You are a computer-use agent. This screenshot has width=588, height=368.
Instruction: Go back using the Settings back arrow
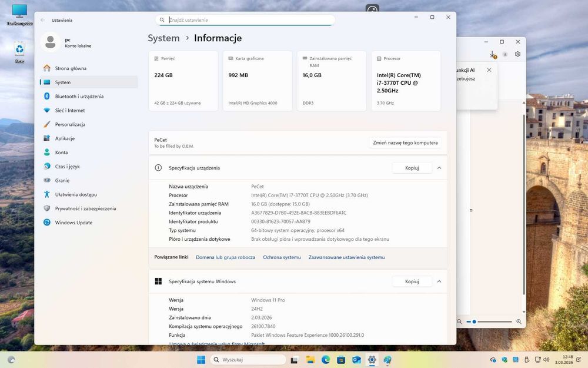click(x=42, y=20)
